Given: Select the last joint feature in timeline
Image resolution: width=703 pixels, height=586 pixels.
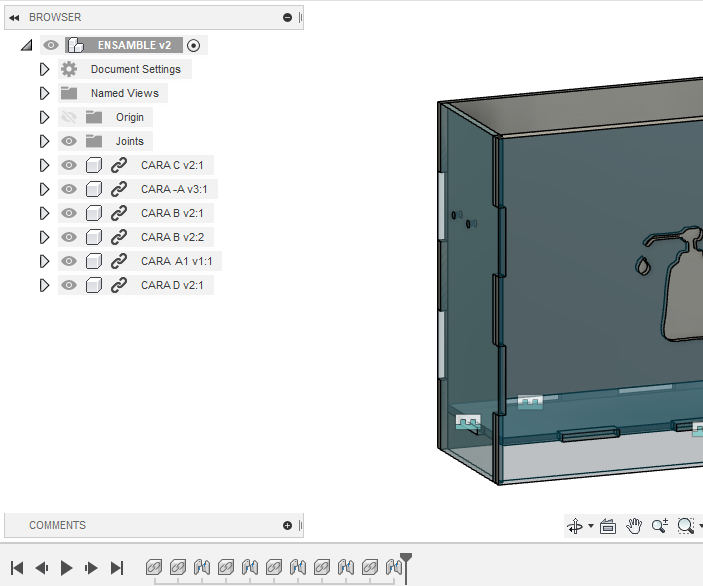Looking at the screenshot, I should (394, 567).
